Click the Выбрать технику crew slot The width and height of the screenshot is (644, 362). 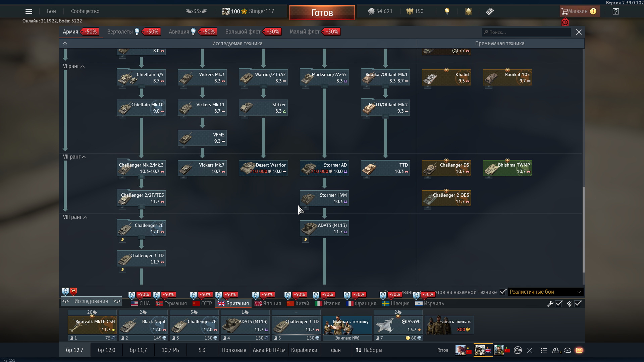(347, 325)
